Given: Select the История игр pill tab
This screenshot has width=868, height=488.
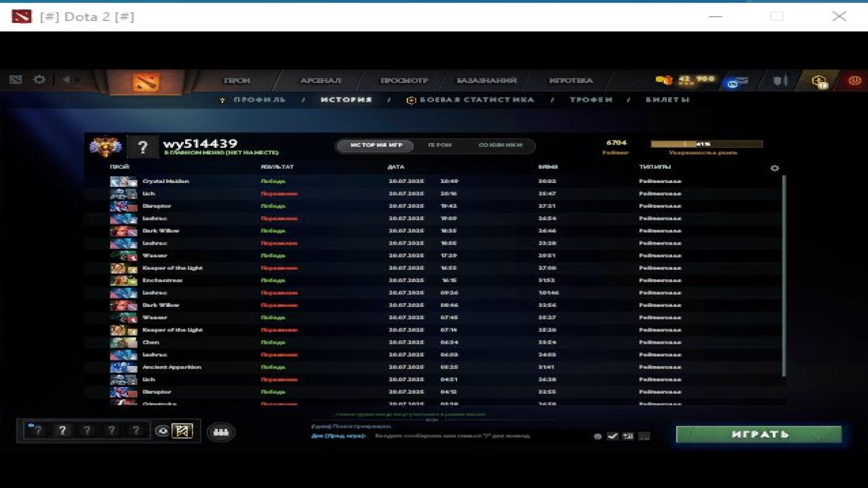Looking at the screenshot, I should pyautogui.click(x=376, y=145).
